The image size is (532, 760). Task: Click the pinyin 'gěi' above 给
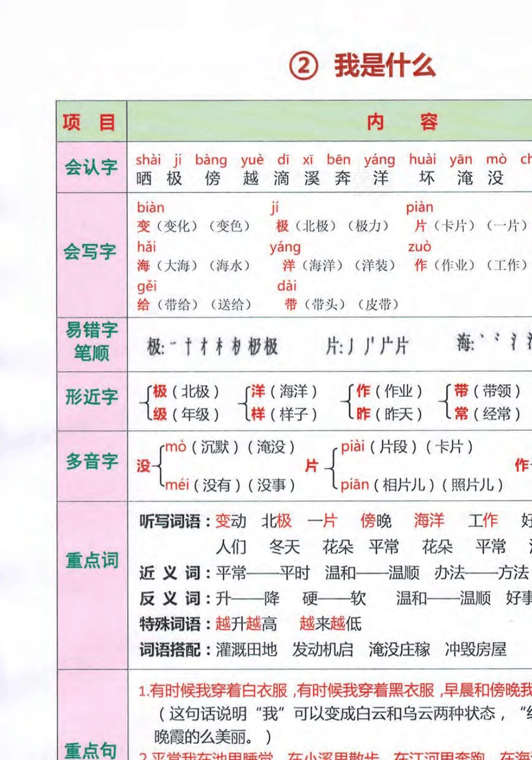147,287
